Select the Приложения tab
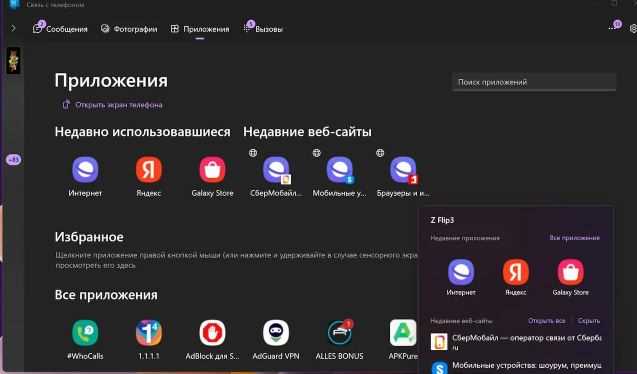Viewport: 637px width, 374px height. 200,29
